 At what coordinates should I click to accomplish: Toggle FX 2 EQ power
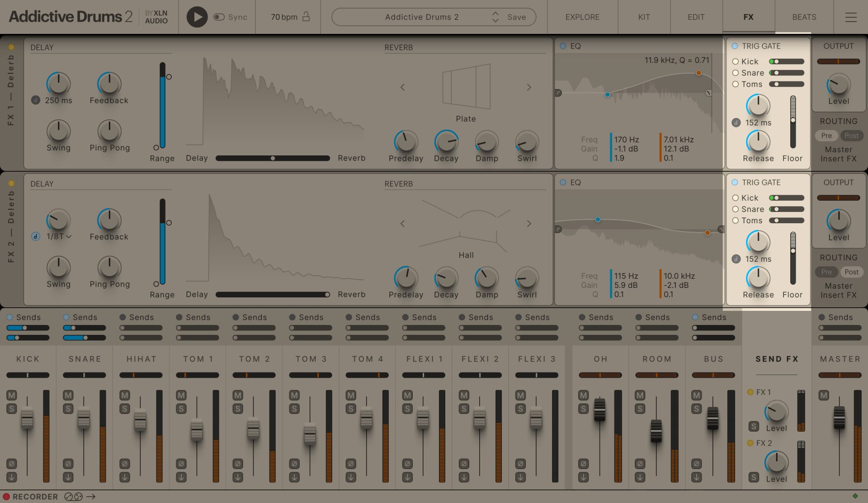click(x=563, y=182)
